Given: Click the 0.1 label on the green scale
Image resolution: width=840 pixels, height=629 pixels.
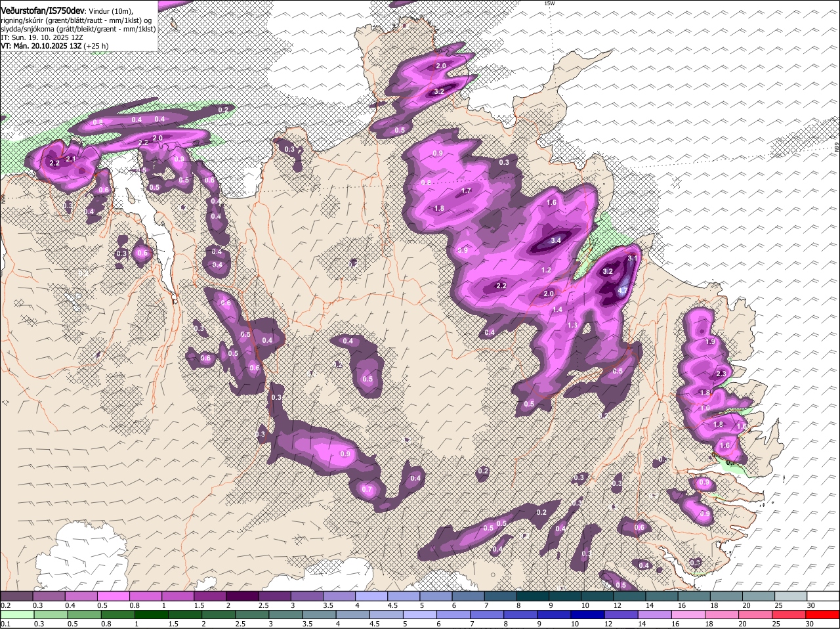Looking at the screenshot, I should tap(5, 624).
